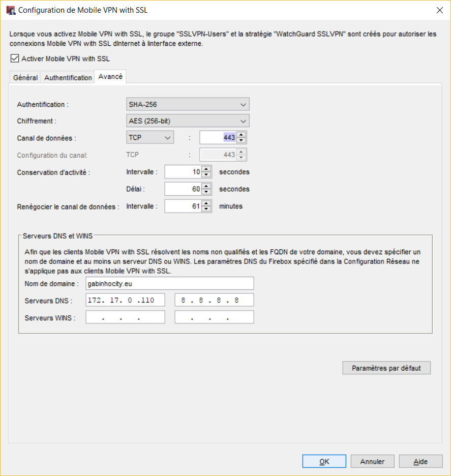Click the second DNS server field 8.8.8.8

[214, 300]
